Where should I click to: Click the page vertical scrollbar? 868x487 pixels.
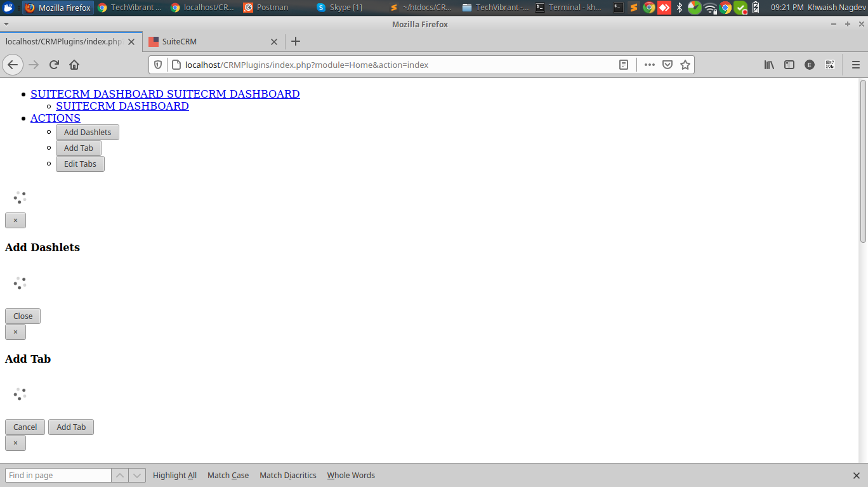[863, 161]
